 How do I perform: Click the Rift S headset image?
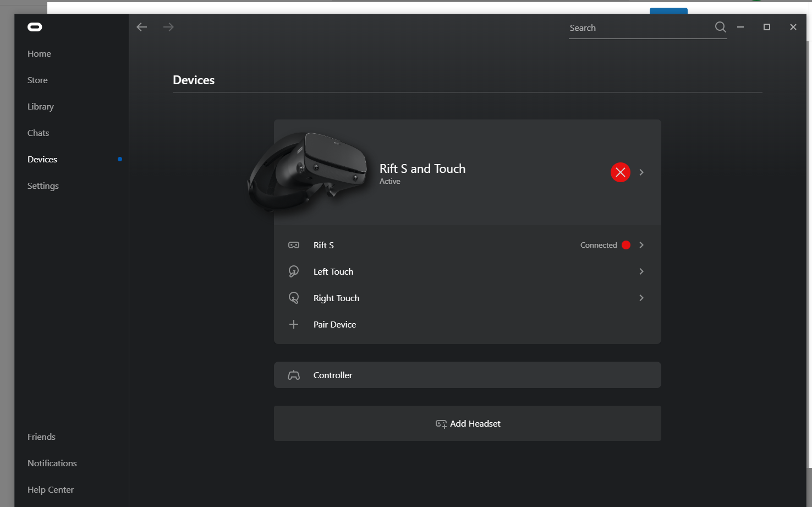308,171
